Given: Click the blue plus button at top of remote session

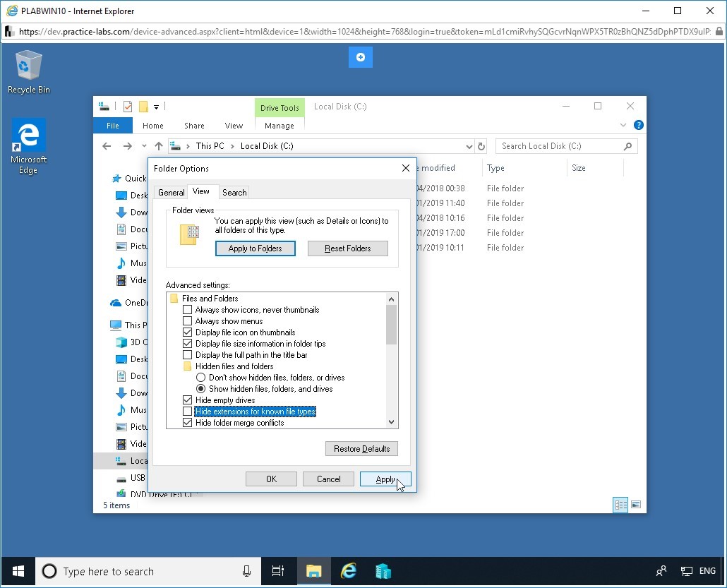Looking at the screenshot, I should (360, 57).
